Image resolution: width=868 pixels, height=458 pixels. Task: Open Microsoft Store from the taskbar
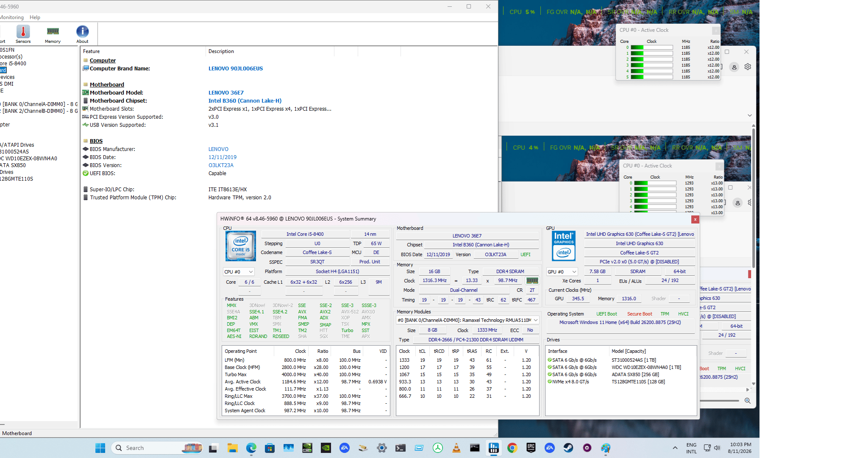click(x=270, y=448)
